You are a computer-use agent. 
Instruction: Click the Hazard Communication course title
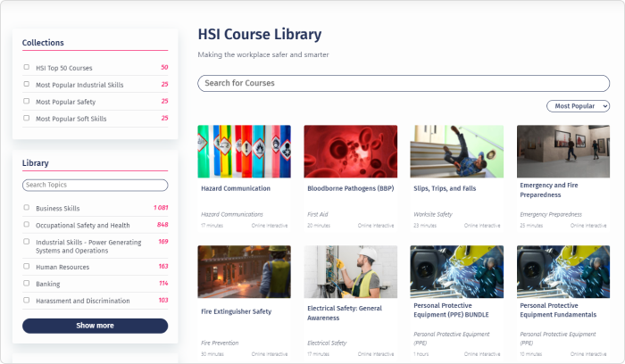[236, 188]
